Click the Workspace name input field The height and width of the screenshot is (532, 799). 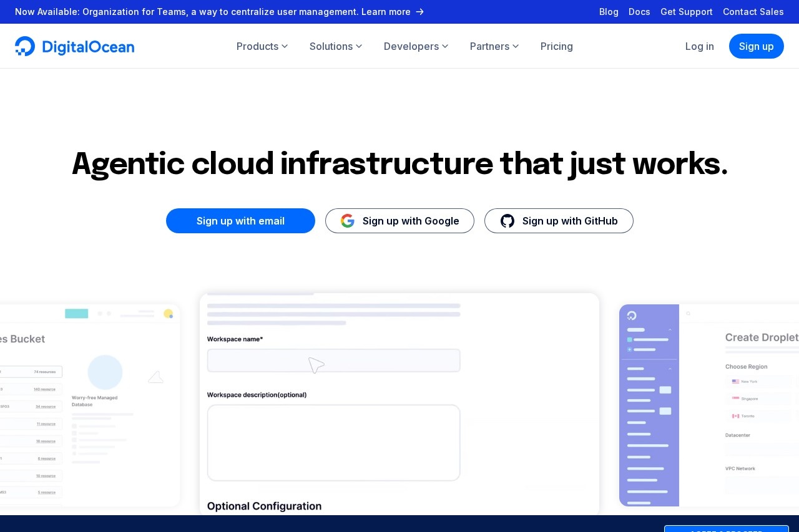tap(334, 360)
